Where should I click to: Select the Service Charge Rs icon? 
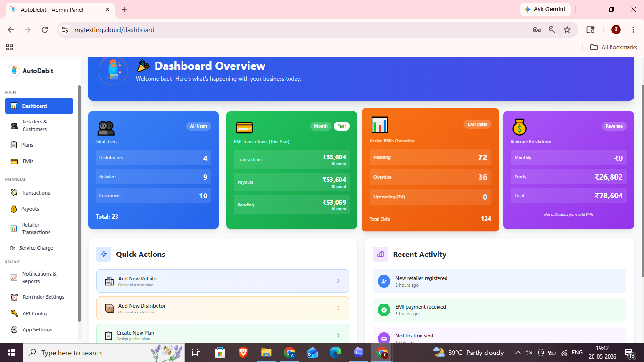pyautogui.click(x=13, y=248)
